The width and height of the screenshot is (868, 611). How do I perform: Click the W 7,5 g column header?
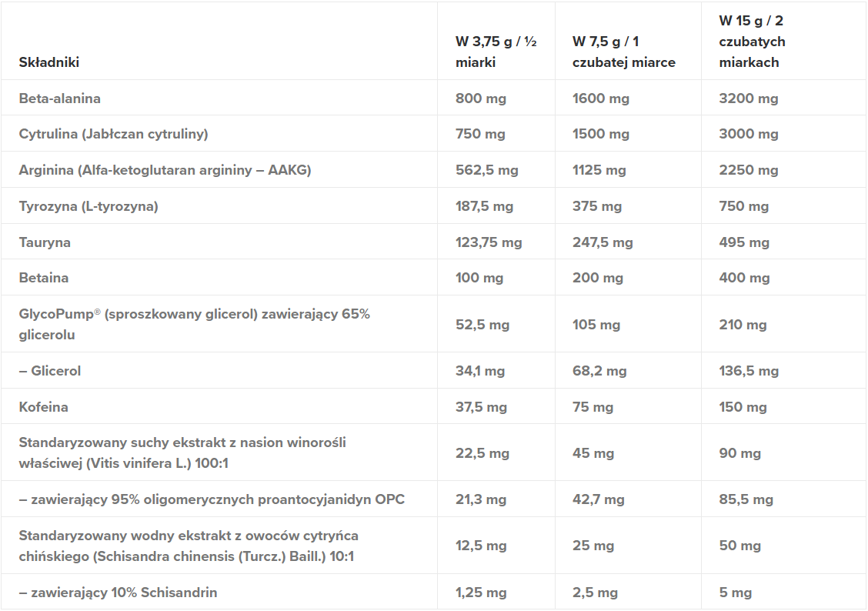point(623,52)
